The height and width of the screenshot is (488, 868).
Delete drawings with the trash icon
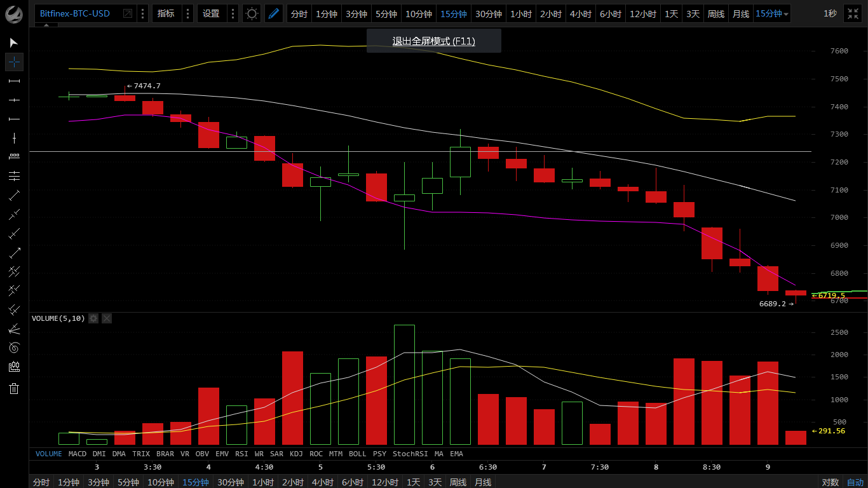(14, 388)
